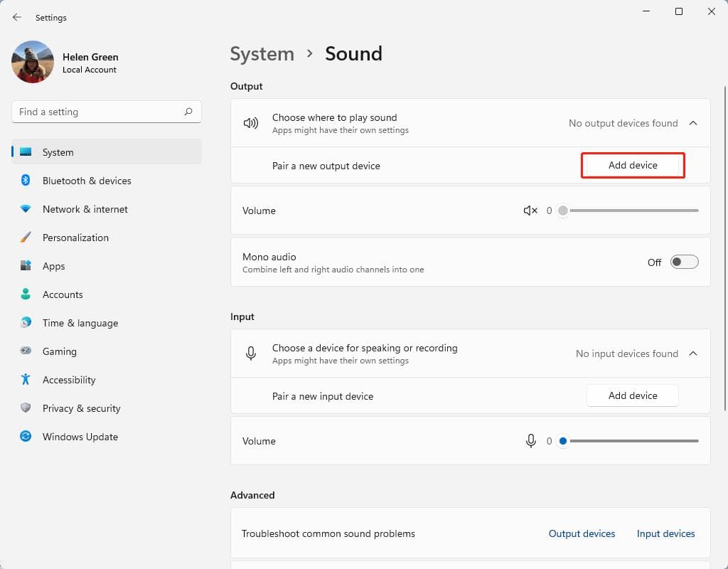Turn on the Mono audio switch
Viewport: 728px width, 569px height.
(x=684, y=262)
